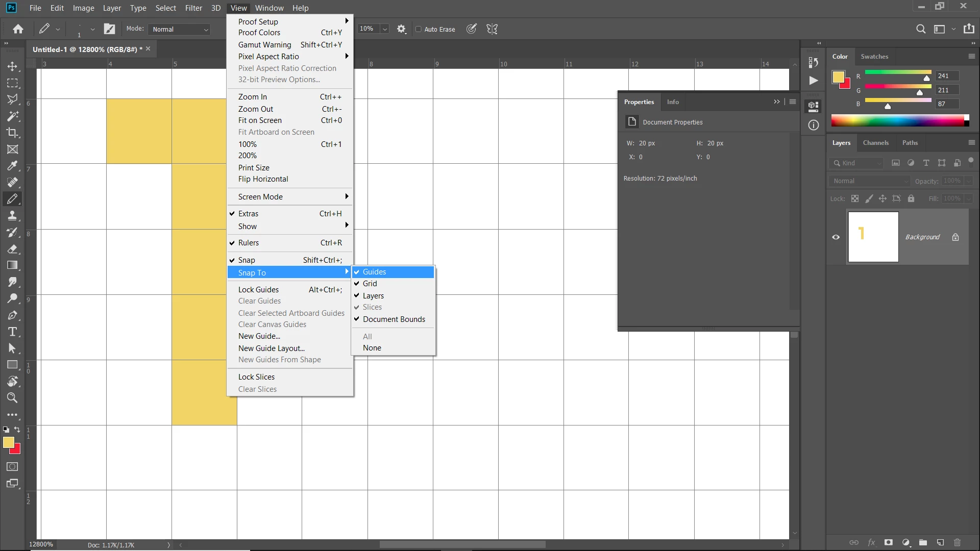Delete layer with trash icon
Image resolution: width=980 pixels, height=551 pixels.
[x=957, y=542]
